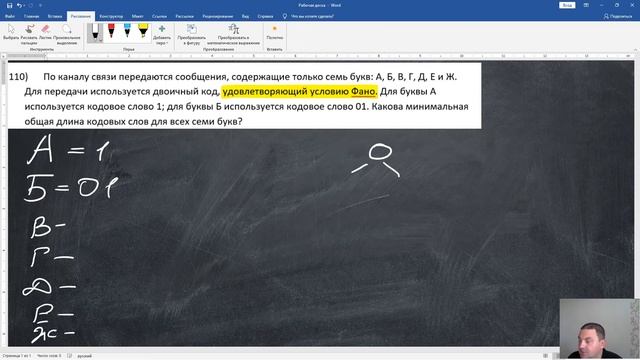Select the black pen
Viewport: 640px width, 360px height.
point(95,32)
